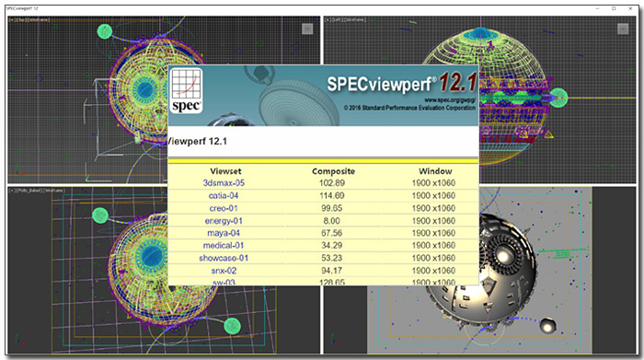Click the ViewCube in the Top viewport

(x=307, y=29)
